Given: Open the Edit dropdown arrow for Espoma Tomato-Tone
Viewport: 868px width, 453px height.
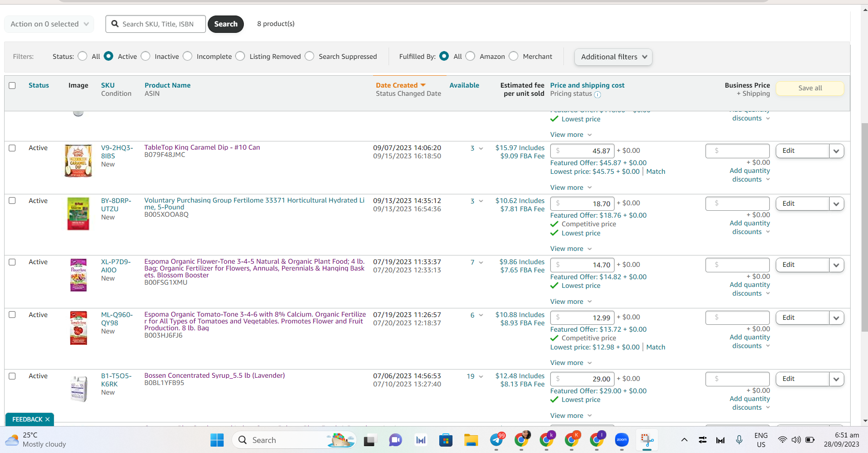Looking at the screenshot, I should (836, 318).
